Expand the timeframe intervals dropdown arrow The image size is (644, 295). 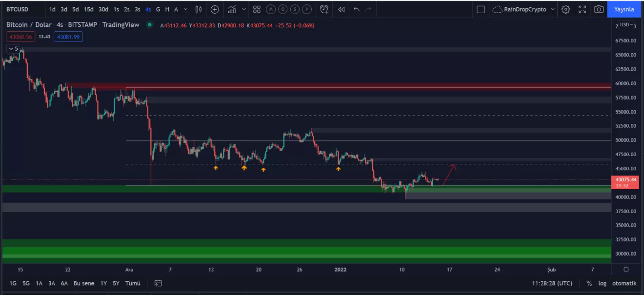pyautogui.click(x=186, y=9)
